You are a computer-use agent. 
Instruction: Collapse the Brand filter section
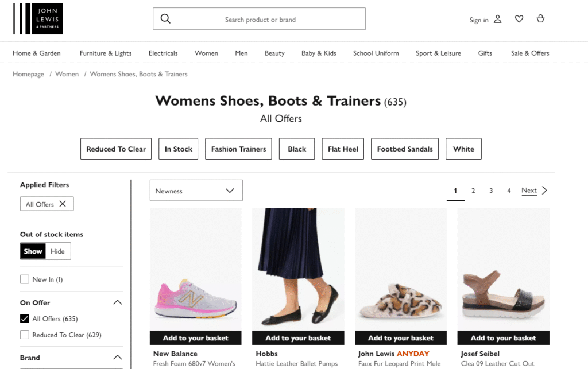click(x=117, y=358)
